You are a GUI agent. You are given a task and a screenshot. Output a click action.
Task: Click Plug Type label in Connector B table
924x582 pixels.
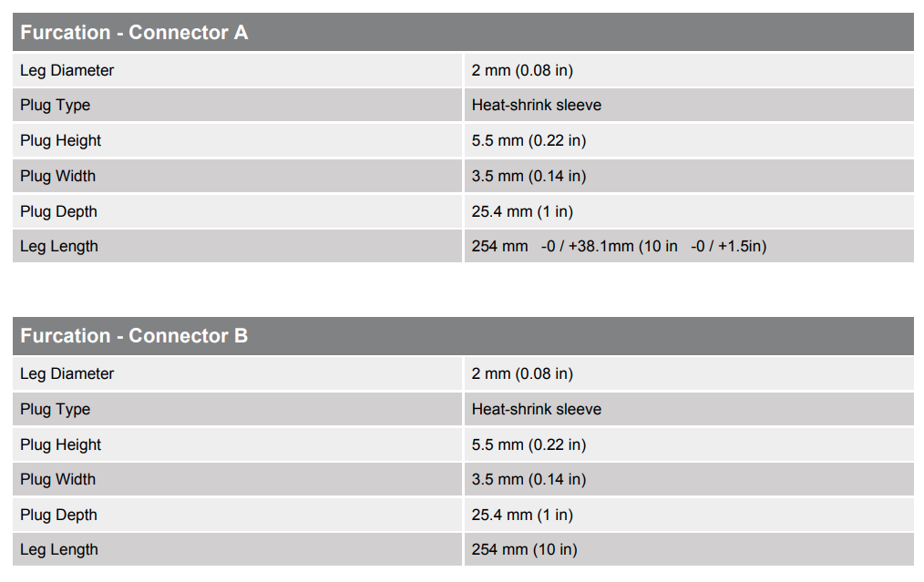pyautogui.click(x=56, y=409)
